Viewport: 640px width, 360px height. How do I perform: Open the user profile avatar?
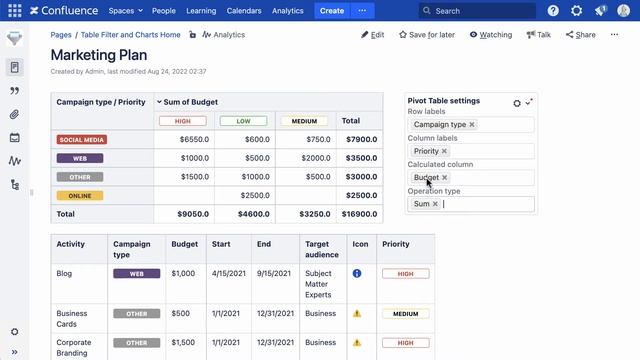(624, 11)
